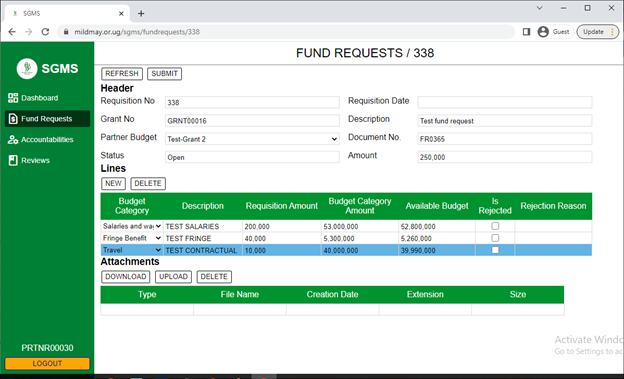The height and width of the screenshot is (379, 624).
Task: Click the PRTNR00030 partner code
Action: pyautogui.click(x=47, y=348)
